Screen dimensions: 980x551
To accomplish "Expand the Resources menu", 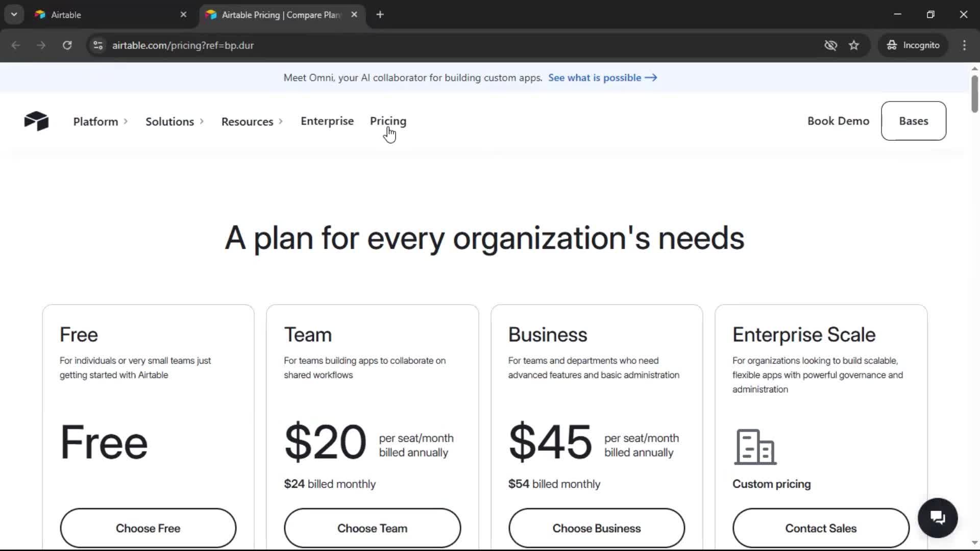I will tap(252, 121).
